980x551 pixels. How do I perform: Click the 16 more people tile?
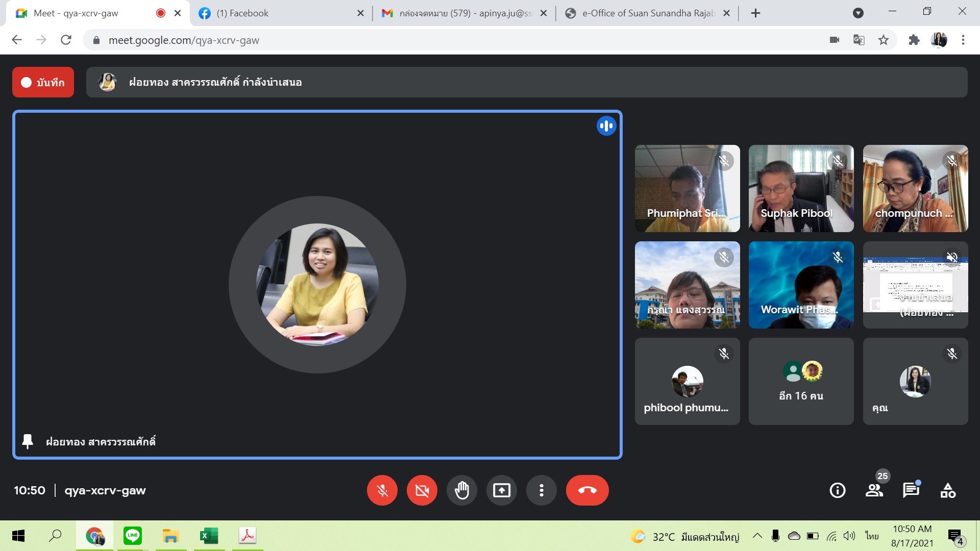point(801,381)
